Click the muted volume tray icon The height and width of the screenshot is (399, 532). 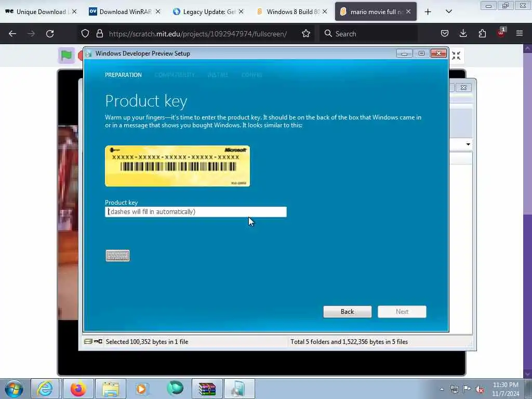pos(480,389)
